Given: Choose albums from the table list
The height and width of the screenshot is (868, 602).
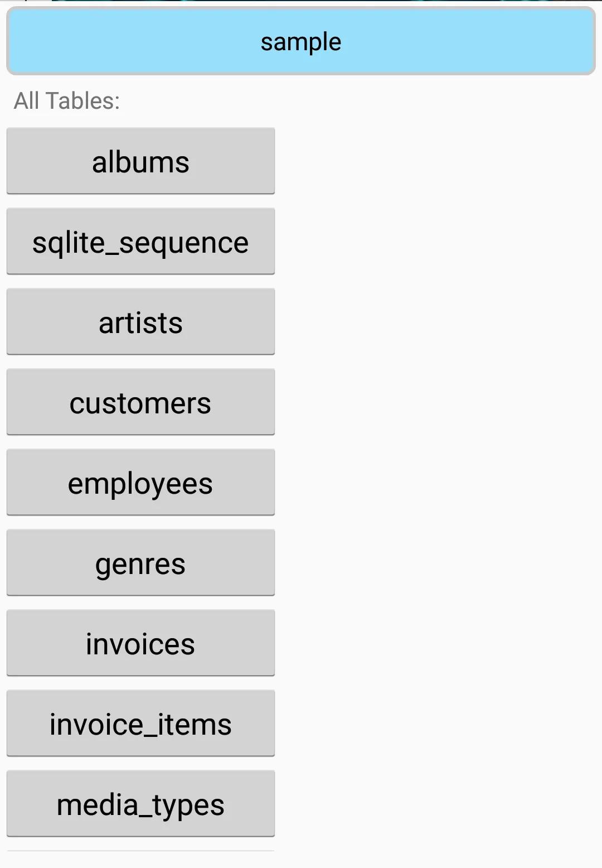Looking at the screenshot, I should tap(140, 161).
